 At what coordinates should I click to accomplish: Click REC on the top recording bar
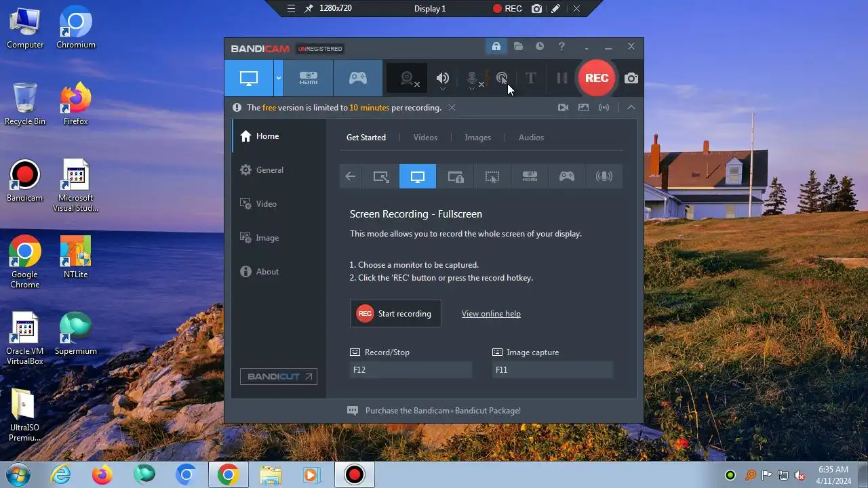point(507,9)
